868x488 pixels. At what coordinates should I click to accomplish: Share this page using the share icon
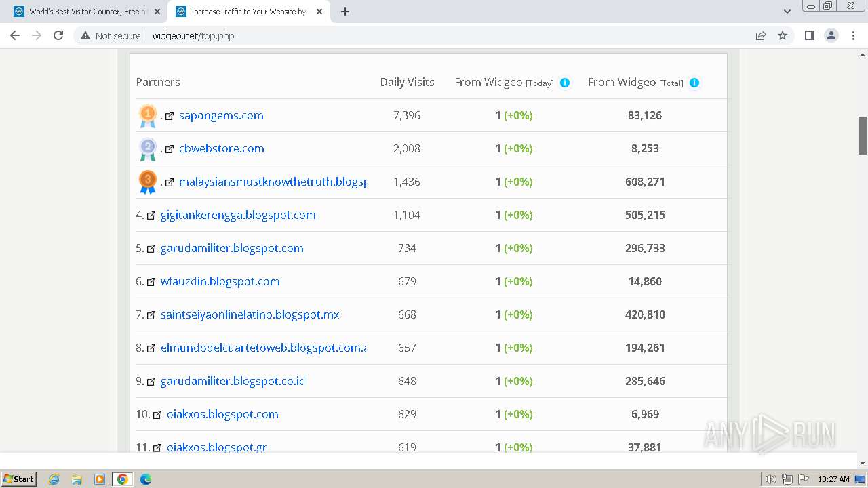click(x=761, y=35)
